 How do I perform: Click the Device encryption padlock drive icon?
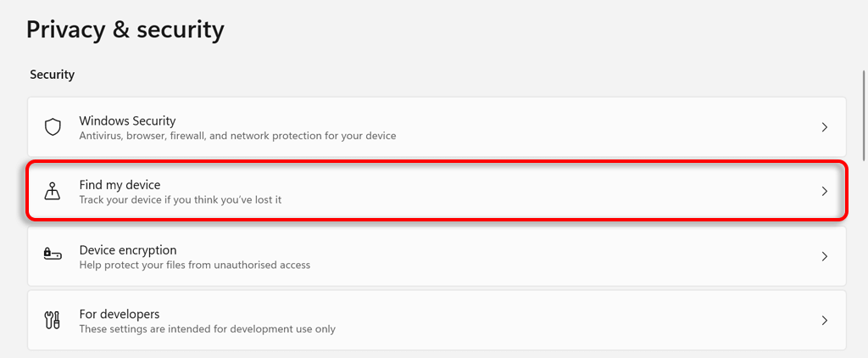[x=53, y=256]
